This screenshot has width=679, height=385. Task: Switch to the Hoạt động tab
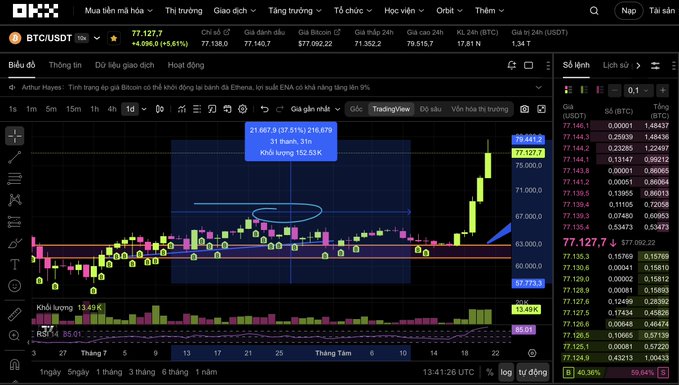186,65
